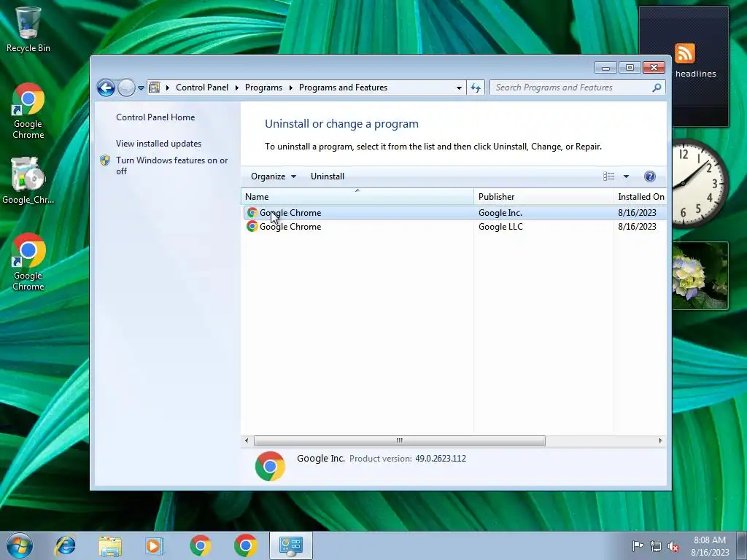The height and width of the screenshot is (560, 747).
Task: Expand breadcrumb arrow after Control Panel
Action: tap(237, 87)
